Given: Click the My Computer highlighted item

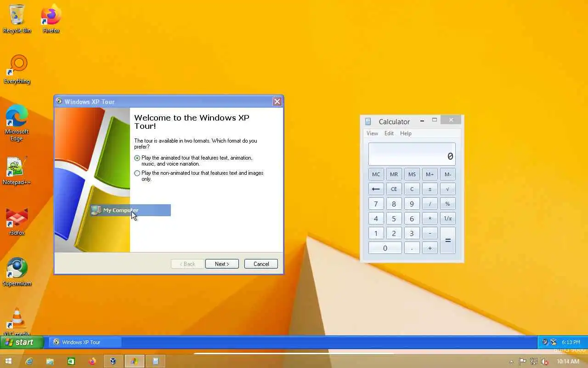Looking at the screenshot, I should point(130,210).
